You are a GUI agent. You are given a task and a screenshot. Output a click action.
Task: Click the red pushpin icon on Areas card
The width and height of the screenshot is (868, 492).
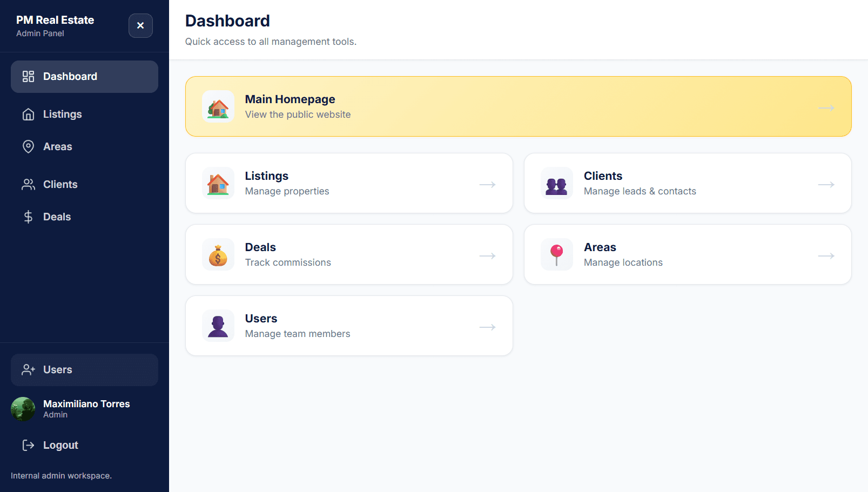tap(557, 255)
